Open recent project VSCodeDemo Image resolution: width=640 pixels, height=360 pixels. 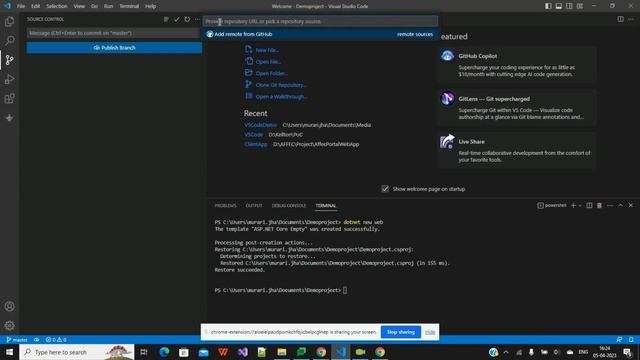[260, 125]
